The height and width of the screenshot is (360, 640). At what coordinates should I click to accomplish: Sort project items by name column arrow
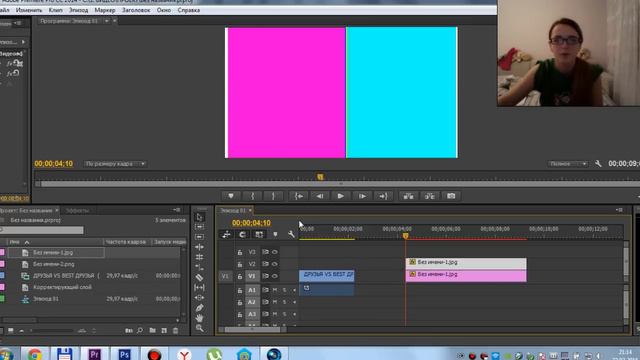pos(27,242)
